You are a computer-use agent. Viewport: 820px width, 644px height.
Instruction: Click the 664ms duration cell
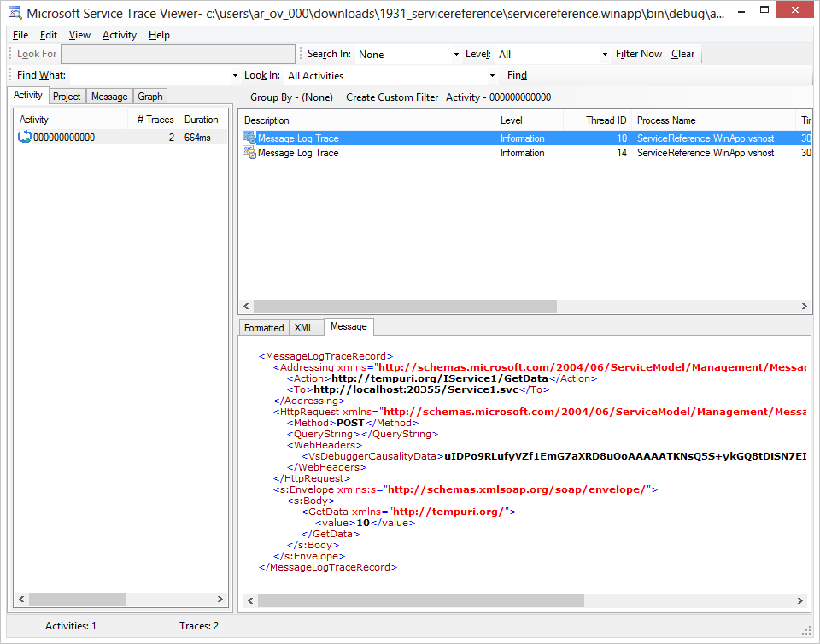(x=197, y=138)
